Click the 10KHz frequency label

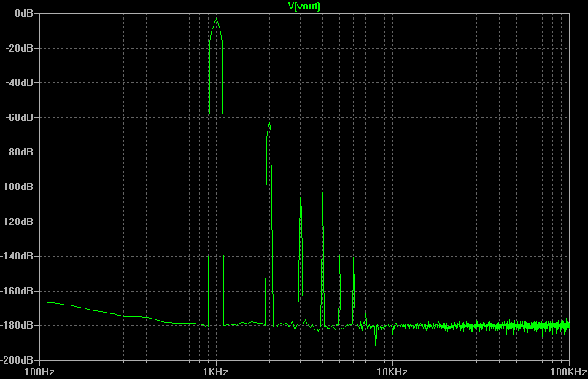[392, 372]
